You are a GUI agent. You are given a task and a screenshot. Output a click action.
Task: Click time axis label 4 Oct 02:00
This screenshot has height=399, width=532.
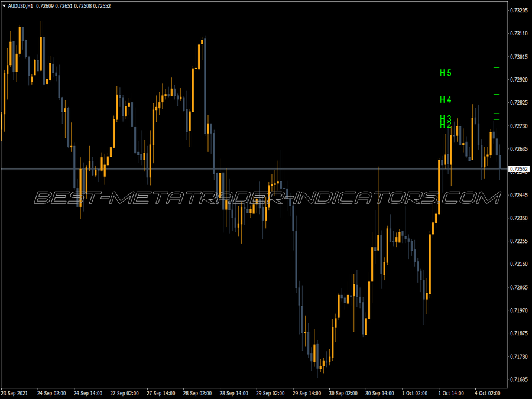pyautogui.click(x=488, y=394)
